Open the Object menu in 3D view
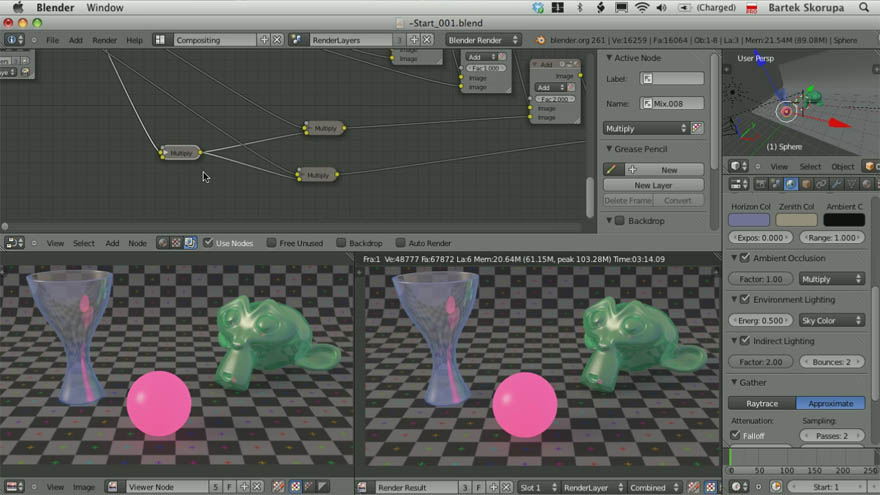Image resolution: width=880 pixels, height=495 pixels. click(x=842, y=166)
